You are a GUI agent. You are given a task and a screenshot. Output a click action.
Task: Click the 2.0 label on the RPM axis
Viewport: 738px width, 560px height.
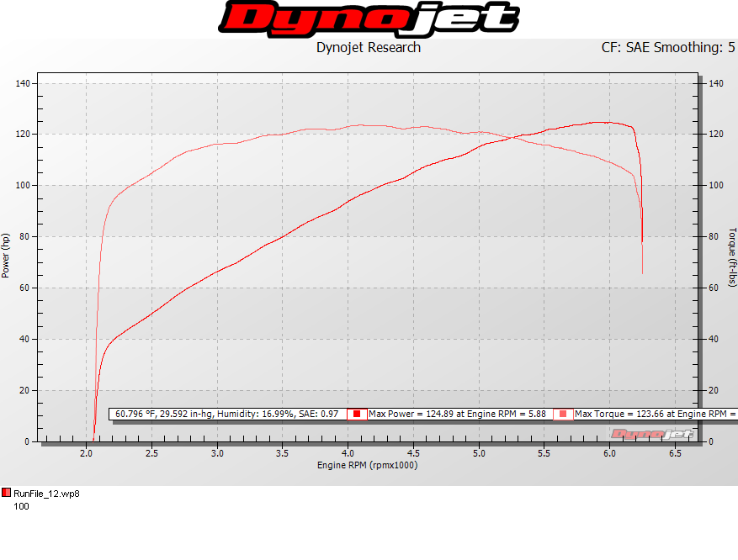(x=86, y=453)
